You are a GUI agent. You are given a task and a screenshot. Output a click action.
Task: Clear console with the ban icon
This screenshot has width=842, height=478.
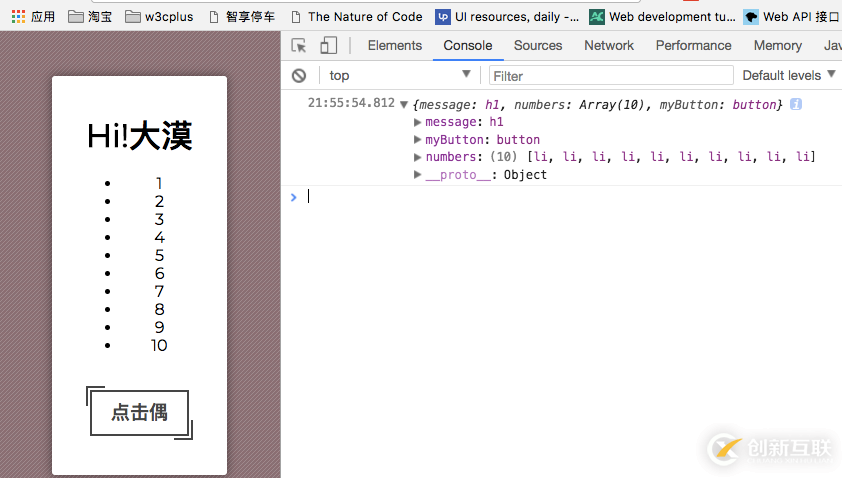click(x=299, y=76)
